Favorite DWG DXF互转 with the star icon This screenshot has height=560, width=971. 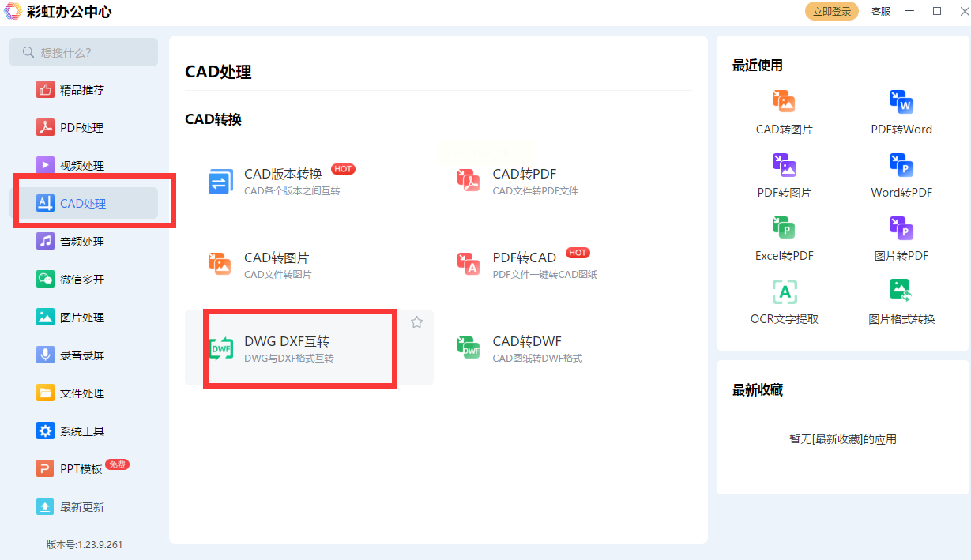tap(416, 322)
